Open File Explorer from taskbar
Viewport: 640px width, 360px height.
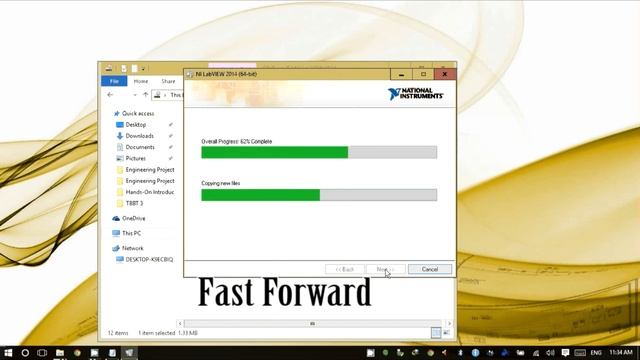tap(60, 353)
